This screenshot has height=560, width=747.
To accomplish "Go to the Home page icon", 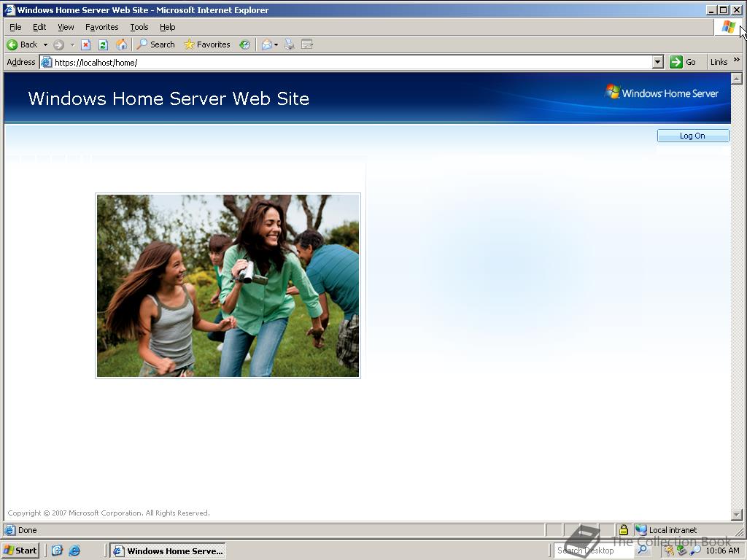I will 122,44.
